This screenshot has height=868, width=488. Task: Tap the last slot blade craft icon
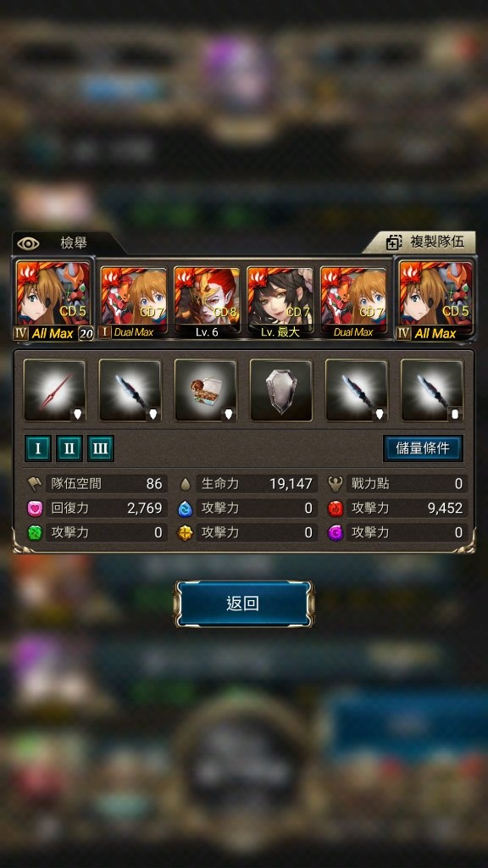click(x=432, y=391)
